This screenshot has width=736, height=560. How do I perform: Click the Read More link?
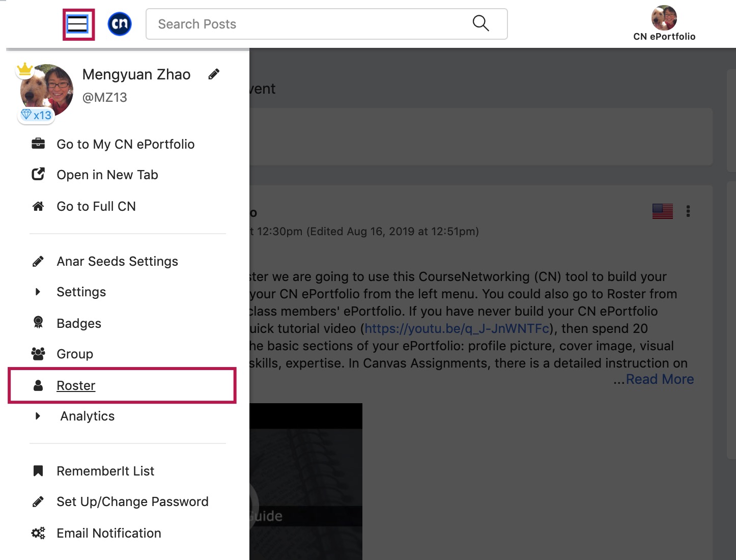coord(660,379)
